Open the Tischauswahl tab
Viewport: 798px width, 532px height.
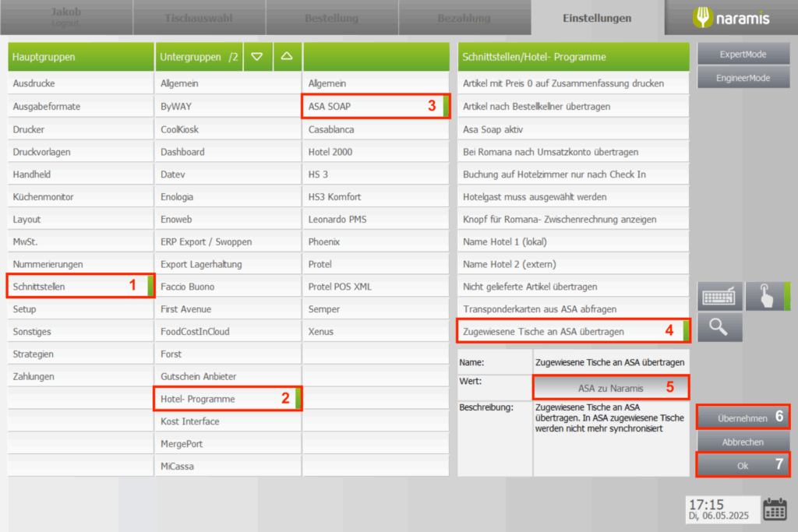(x=199, y=18)
